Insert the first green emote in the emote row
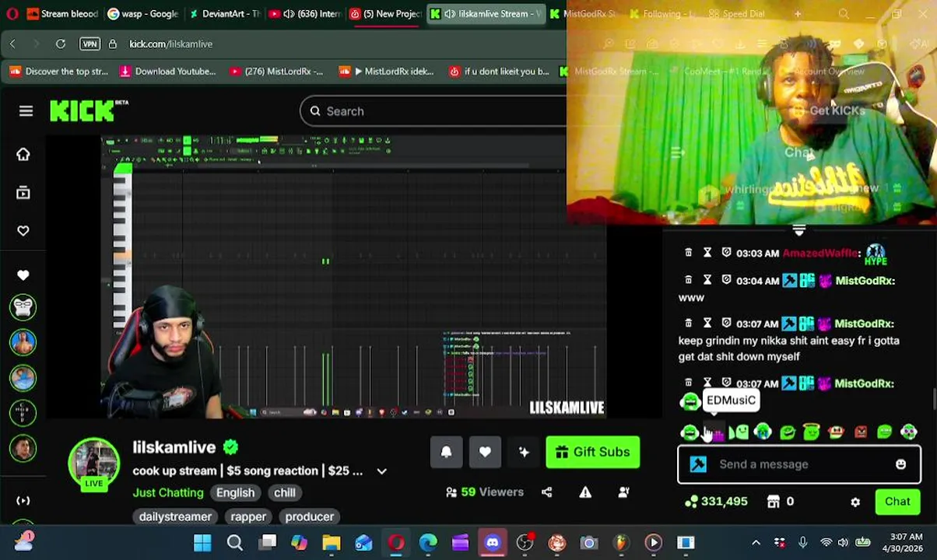Screen dimensions: 937x560 coord(690,432)
